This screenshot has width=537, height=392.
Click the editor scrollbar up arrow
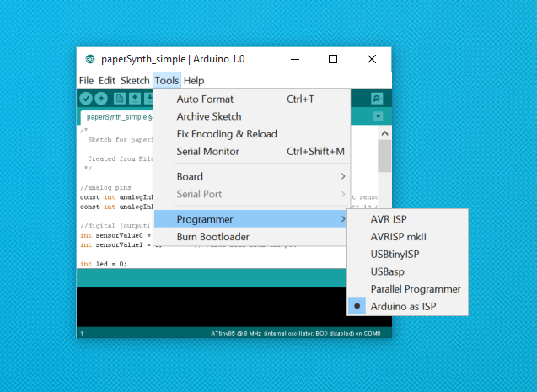click(384, 133)
